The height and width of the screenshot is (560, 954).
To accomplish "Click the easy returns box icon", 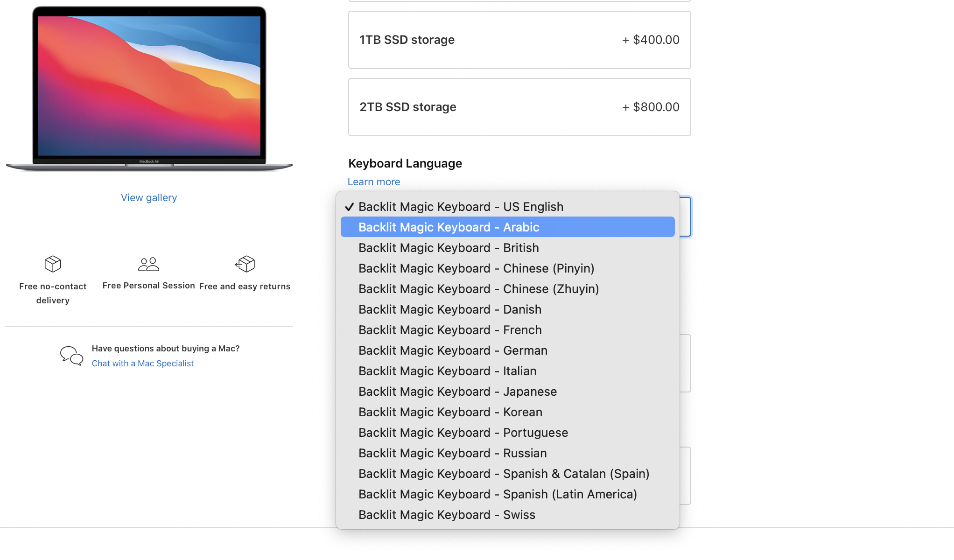I will point(245,264).
